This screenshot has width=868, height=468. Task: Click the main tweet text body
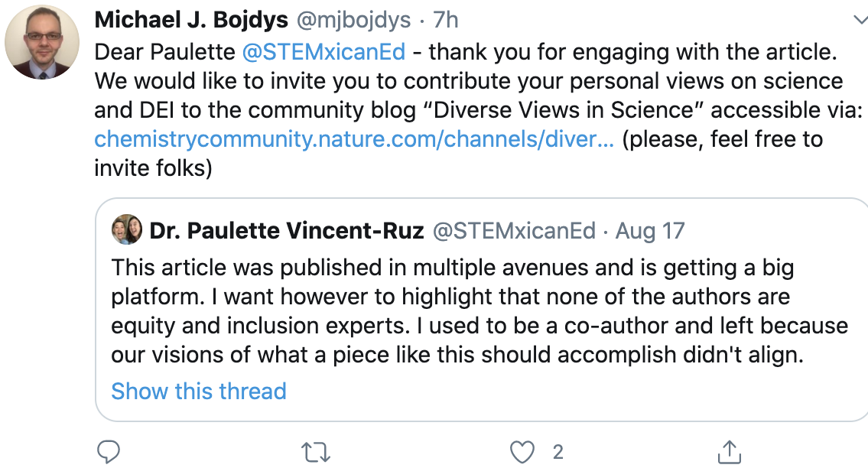(x=459, y=82)
